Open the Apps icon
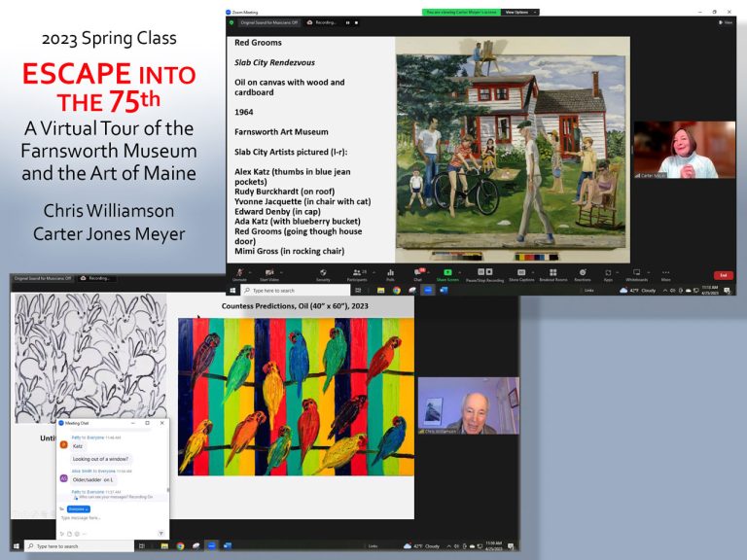747x560 pixels. [x=608, y=272]
